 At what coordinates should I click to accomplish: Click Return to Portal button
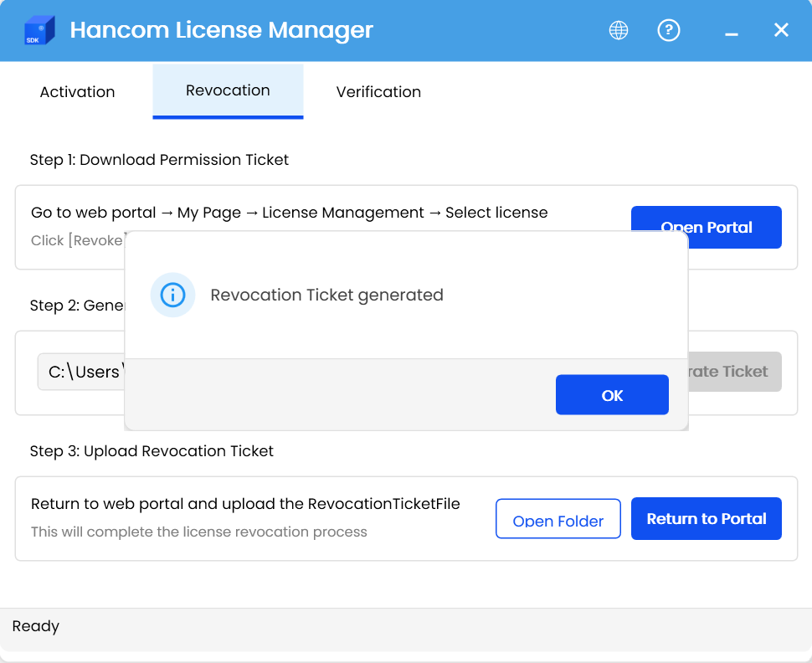[x=706, y=518]
